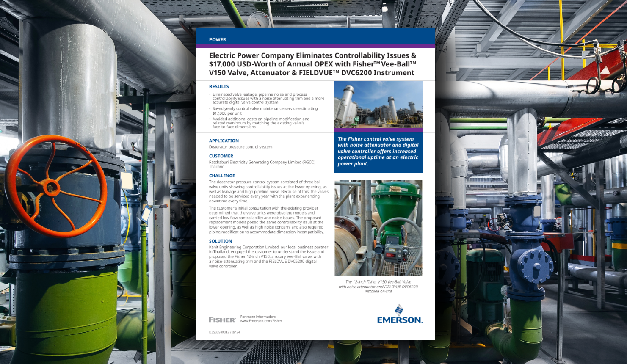
Task: Click the bullet 'Saved yearly control valve maintenance service'
Action: tap(265, 111)
